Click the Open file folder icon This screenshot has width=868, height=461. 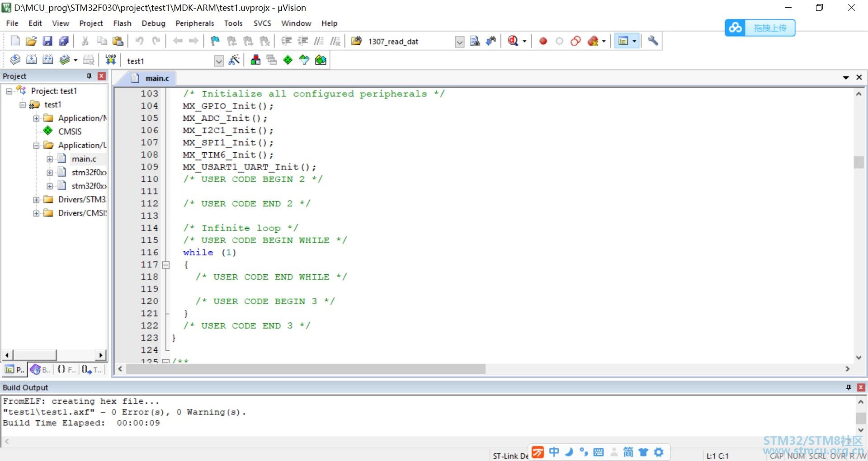click(x=31, y=41)
